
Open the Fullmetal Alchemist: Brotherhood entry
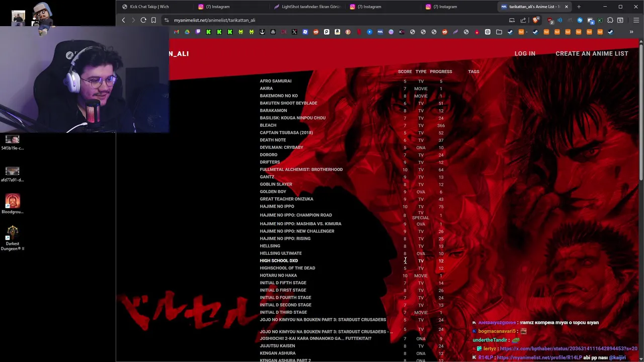pos(301,169)
